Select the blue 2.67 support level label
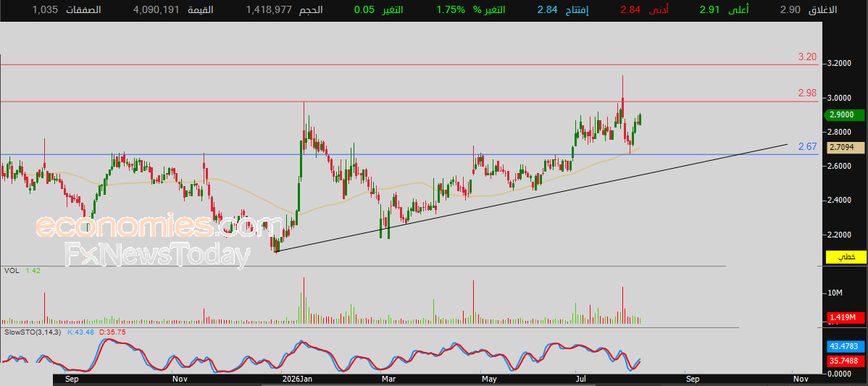 807,146
